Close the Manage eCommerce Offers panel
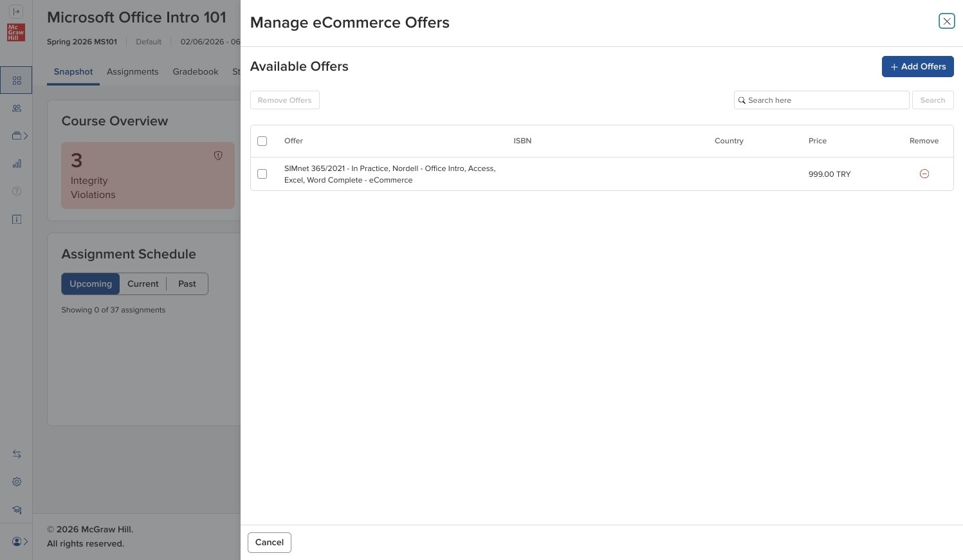 coord(946,21)
